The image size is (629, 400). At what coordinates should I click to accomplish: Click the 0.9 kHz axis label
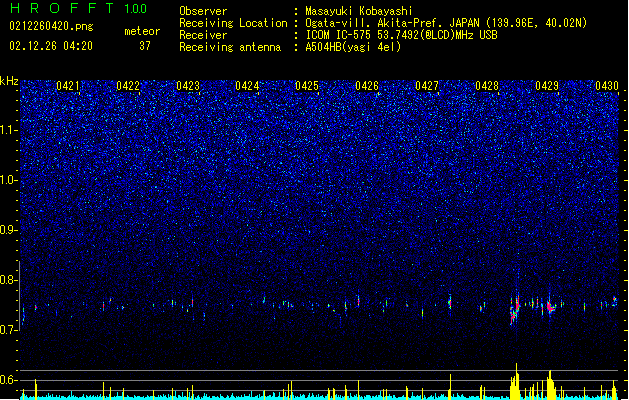point(9,230)
